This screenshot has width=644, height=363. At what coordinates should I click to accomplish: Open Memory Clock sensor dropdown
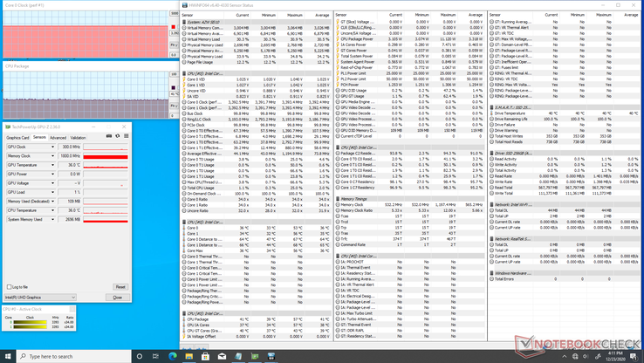pyautogui.click(x=52, y=156)
